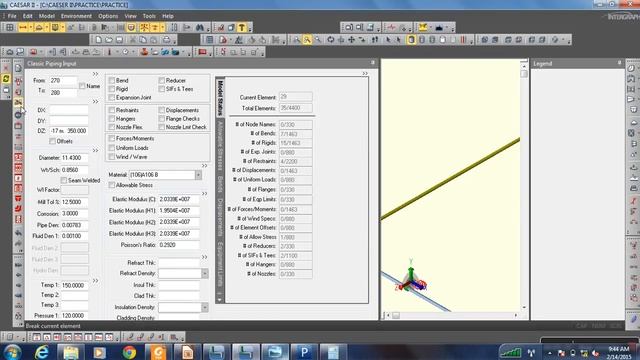Image resolution: width=640 pixels, height=360 pixels.
Task: Expand the >> chevron beside From/To fields
Action: 95,74
